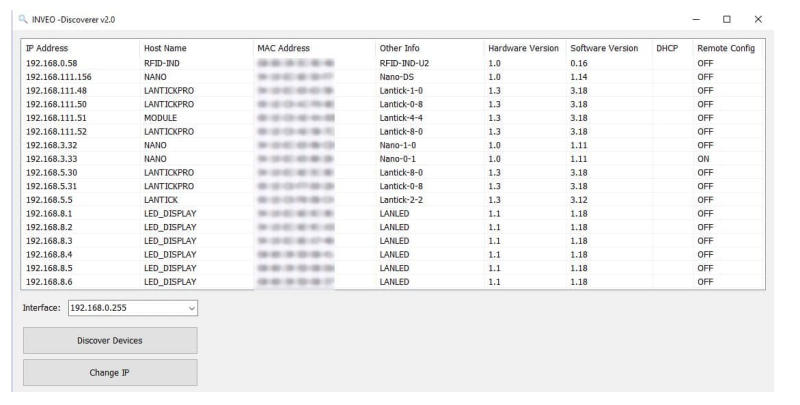The width and height of the screenshot is (800, 405).
Task: Click the Nano-0-1 info cell
Action: tap(397, 159)
